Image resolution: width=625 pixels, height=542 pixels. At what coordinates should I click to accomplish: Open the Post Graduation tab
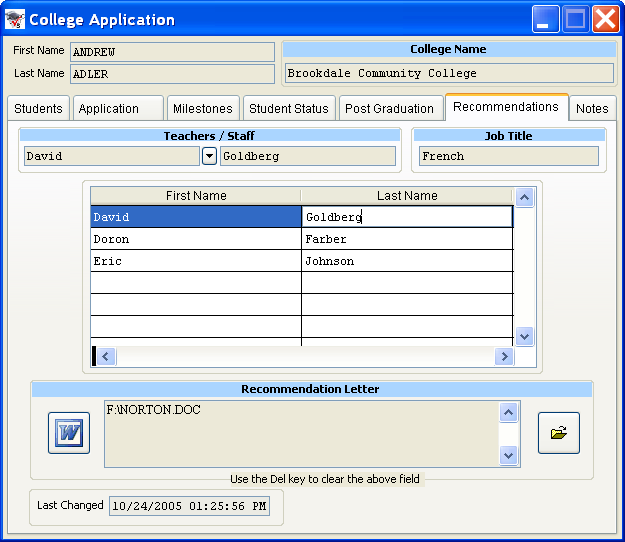pos(389,109)
